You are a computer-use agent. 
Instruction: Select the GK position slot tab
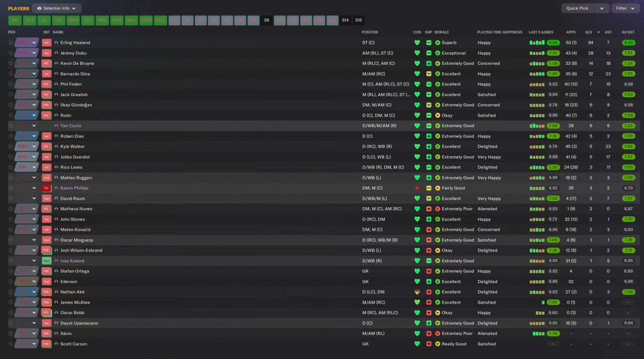(15, 21)
